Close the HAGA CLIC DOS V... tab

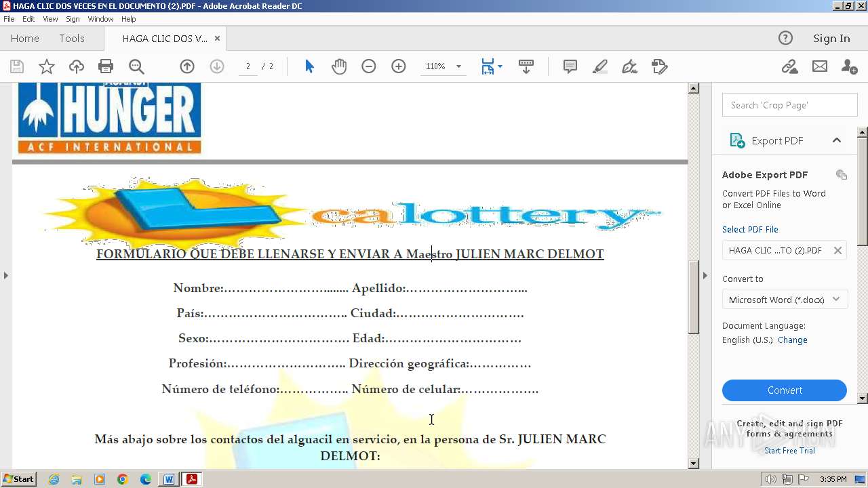coord(217,39)
